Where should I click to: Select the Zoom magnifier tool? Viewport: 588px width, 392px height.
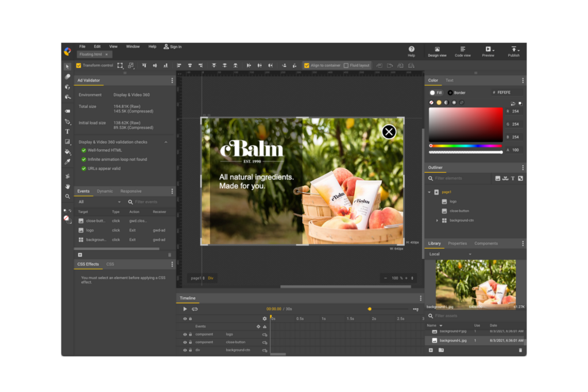[68, 196]
